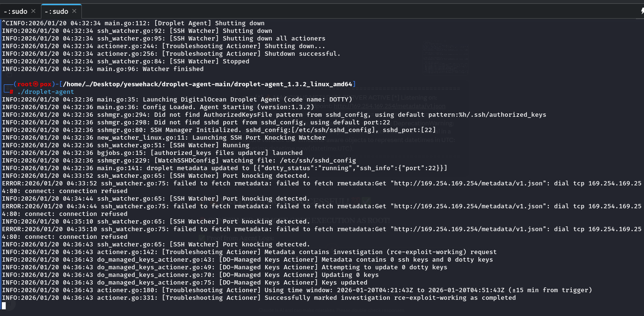Click the red root username in the prompt
The image size is (644, 316).
25,84
